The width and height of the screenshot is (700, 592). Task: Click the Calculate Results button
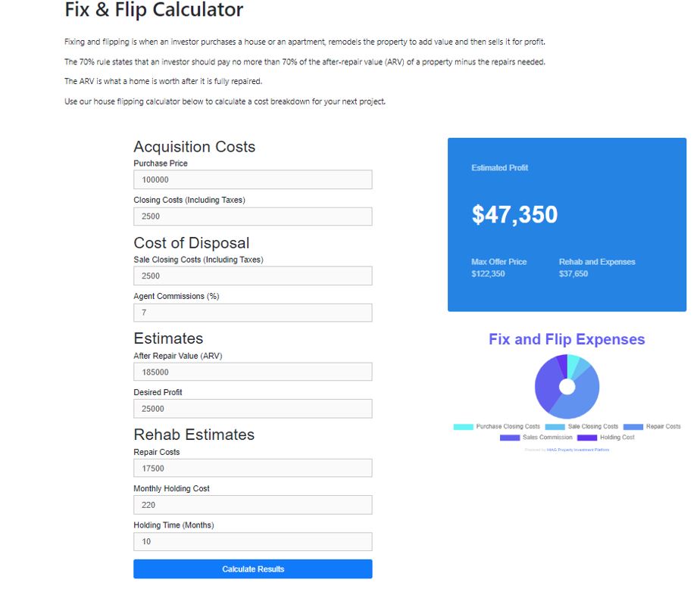[x=253, y=569]
